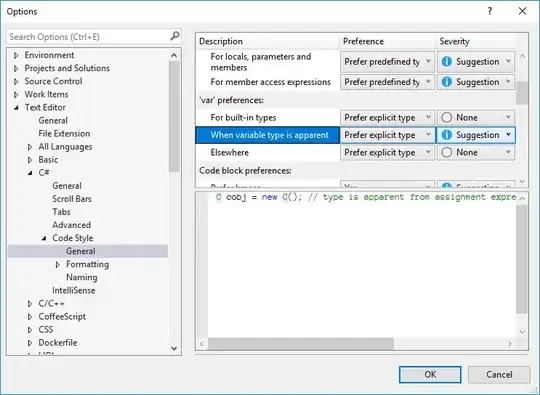The image size is (540, 395).
Task: Open the Elsewhere preference dropdown
Action: click(387, 152)
